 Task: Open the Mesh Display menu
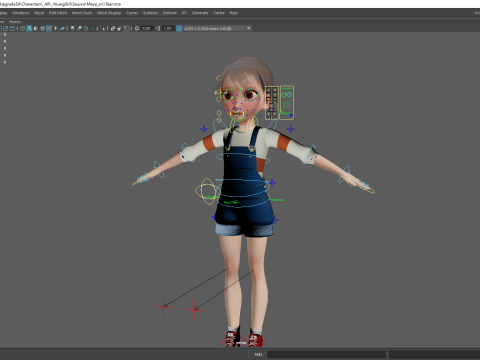point(109,13)
